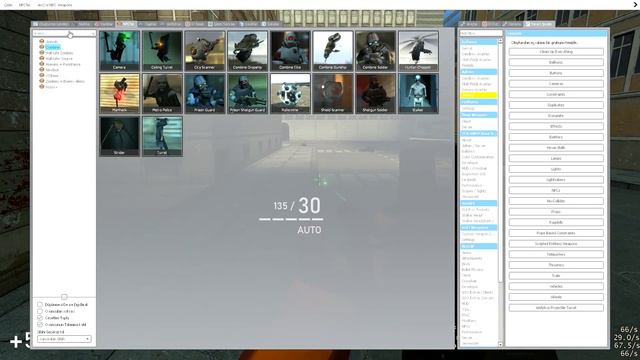
Task: Click the Dynamite cleanup button
Action: (x=556, y=116)
